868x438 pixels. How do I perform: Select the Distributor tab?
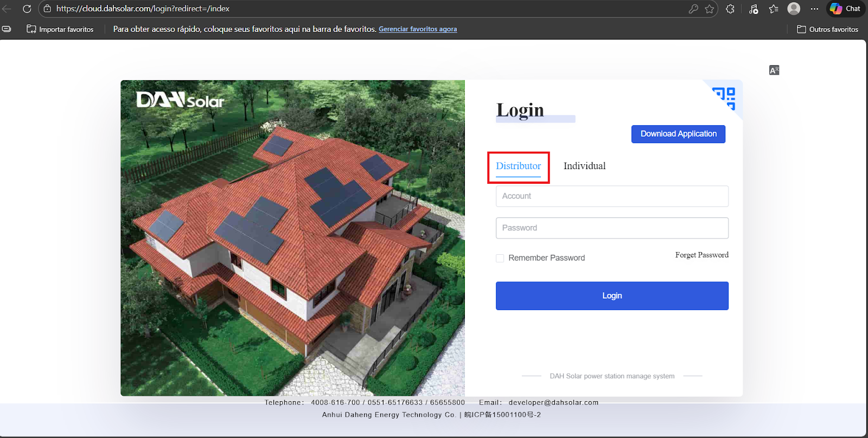518,166
